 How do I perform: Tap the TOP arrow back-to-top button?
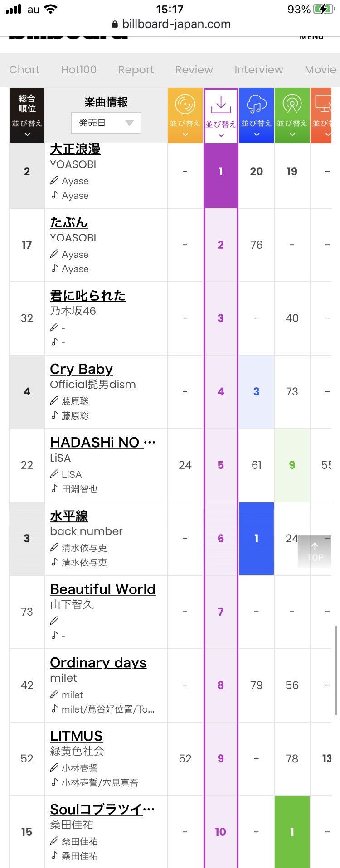pos(315,552)
